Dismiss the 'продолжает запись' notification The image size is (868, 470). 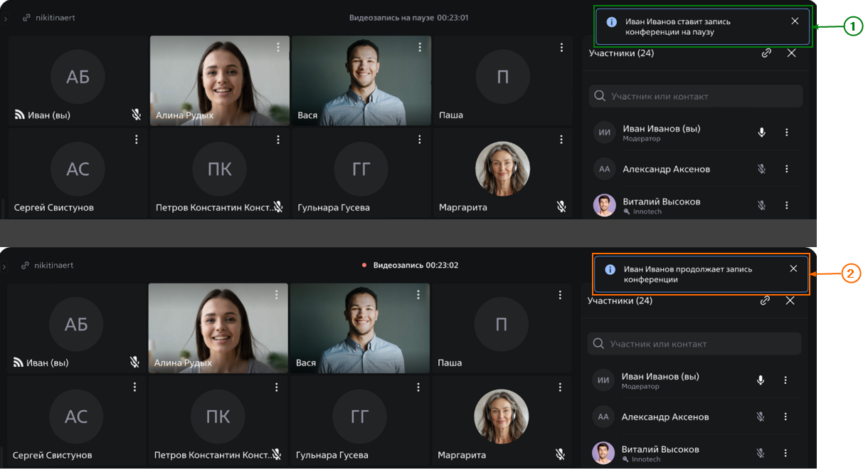[x=793, y=268]
